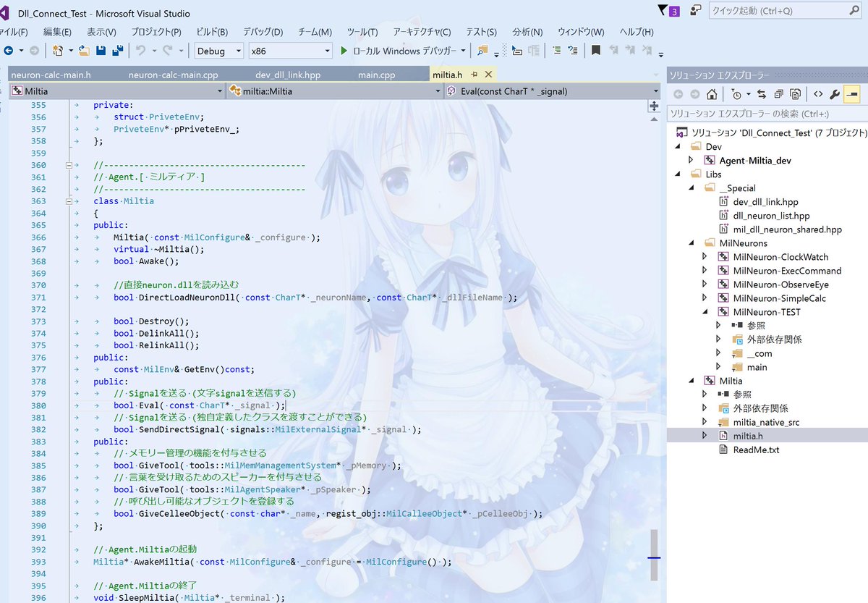The image size is (868, 603).
Task: Click the Find in Files toolbar icon
Action: pos(482,51)
